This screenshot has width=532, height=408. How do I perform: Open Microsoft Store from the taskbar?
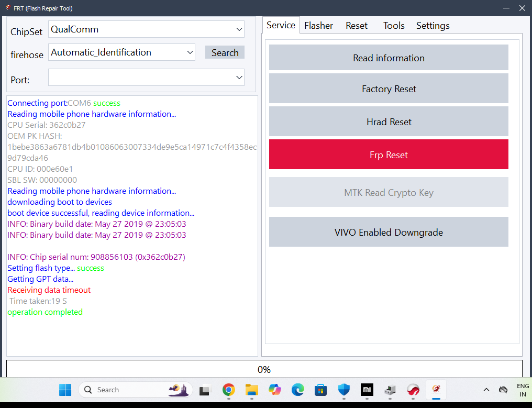coord(320,390)
